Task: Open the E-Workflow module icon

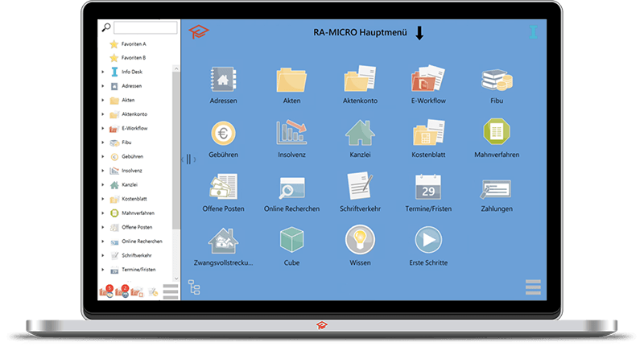Action: (x=428, y=78)
